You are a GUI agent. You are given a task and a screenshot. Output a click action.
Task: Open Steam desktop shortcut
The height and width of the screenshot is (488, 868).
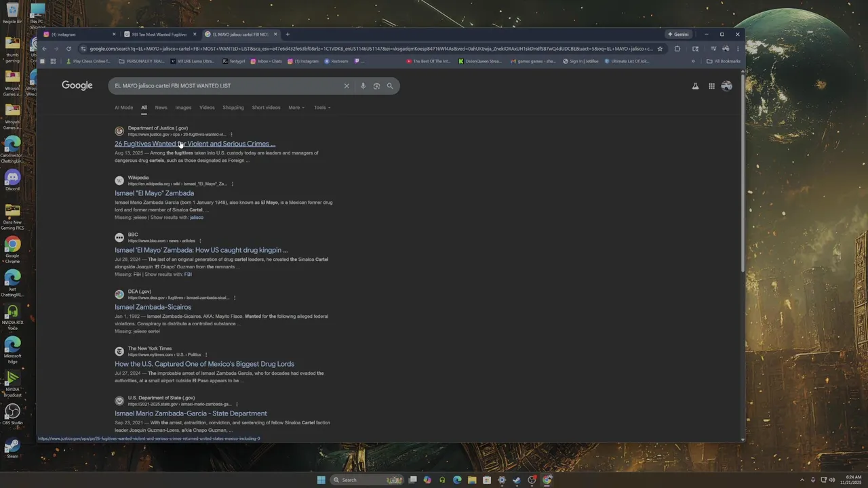12,448
